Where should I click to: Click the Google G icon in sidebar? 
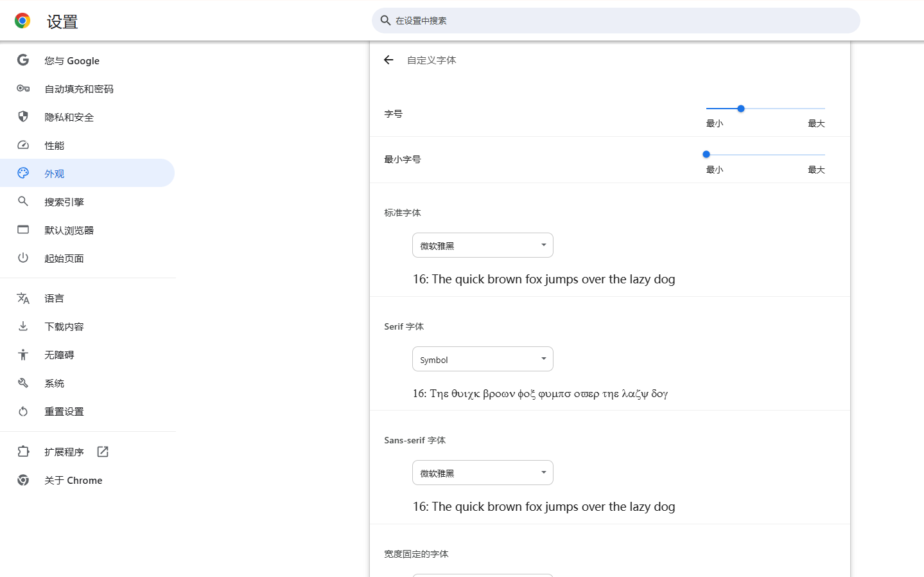[23, 60]
